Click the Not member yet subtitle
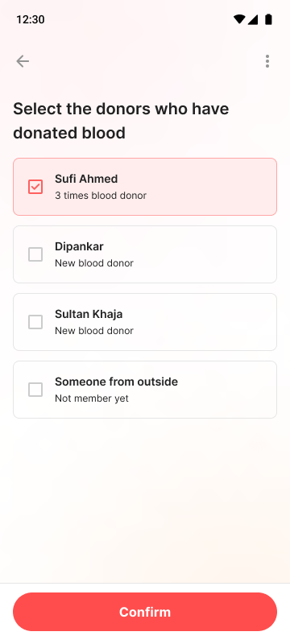 [92, 398]
